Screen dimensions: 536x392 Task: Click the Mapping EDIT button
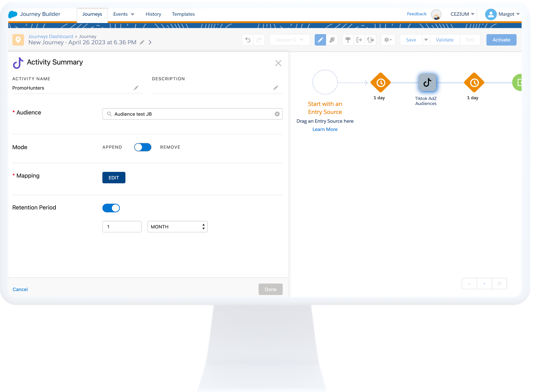coord(114,178)
